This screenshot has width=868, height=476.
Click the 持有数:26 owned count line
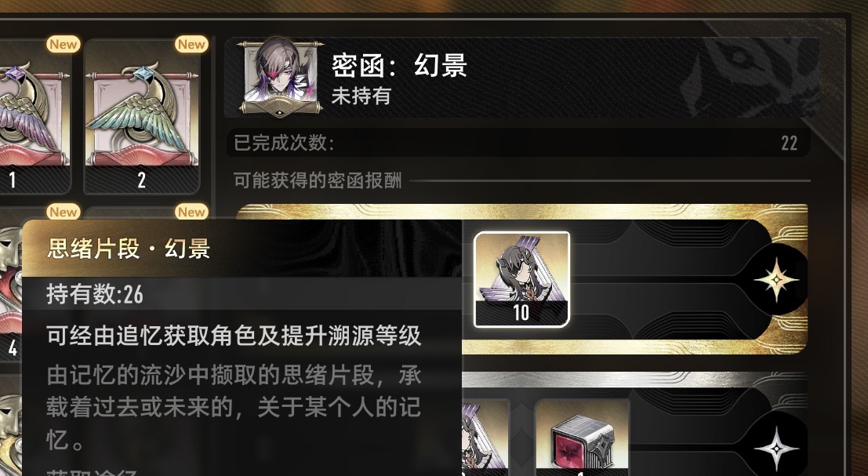coord(95,294)
